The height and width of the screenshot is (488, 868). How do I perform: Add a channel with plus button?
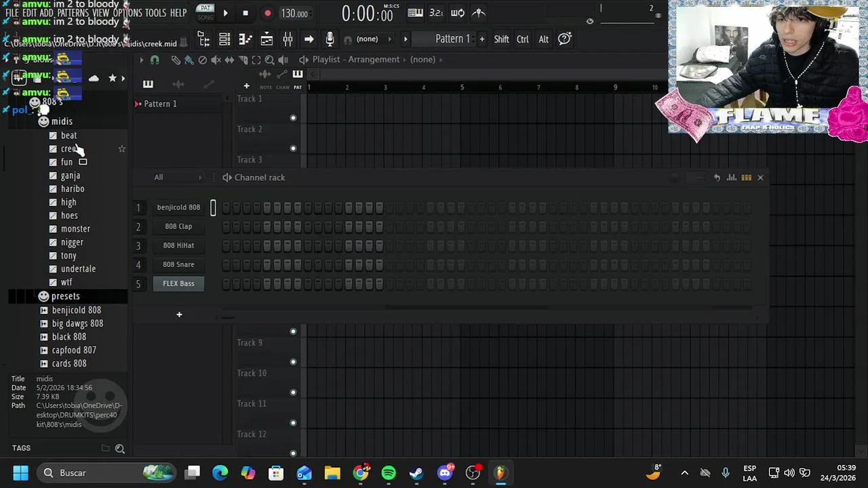(179, 314)
